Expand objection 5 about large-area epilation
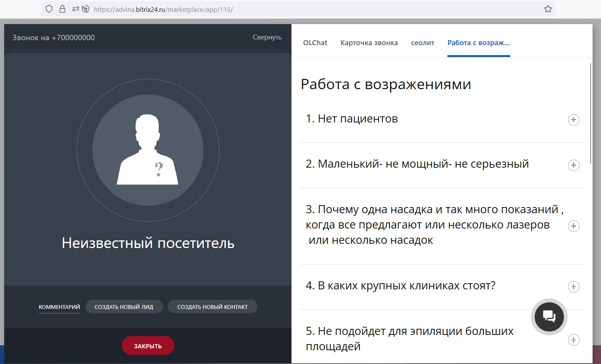The width and height of the screenshot is (601, 364). (573, 340)
